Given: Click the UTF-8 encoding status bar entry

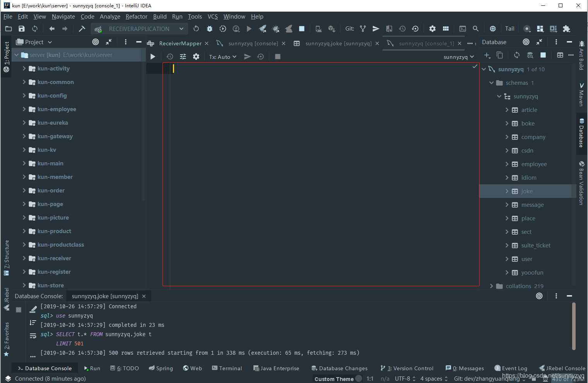Looking at the screenshot, I should 405,378.
